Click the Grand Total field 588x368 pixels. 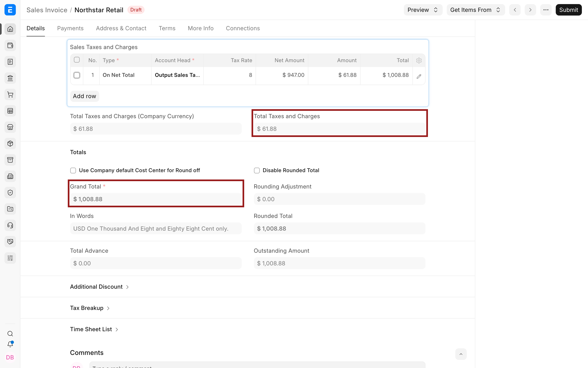click(x=156, y=199)
